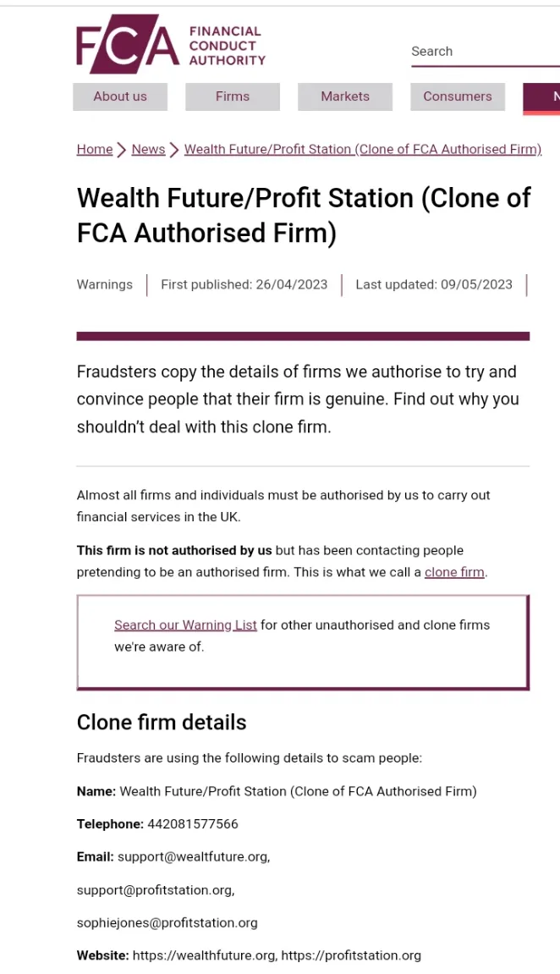
Task: Focus the Search input field
Action: (x=486, y=52)
